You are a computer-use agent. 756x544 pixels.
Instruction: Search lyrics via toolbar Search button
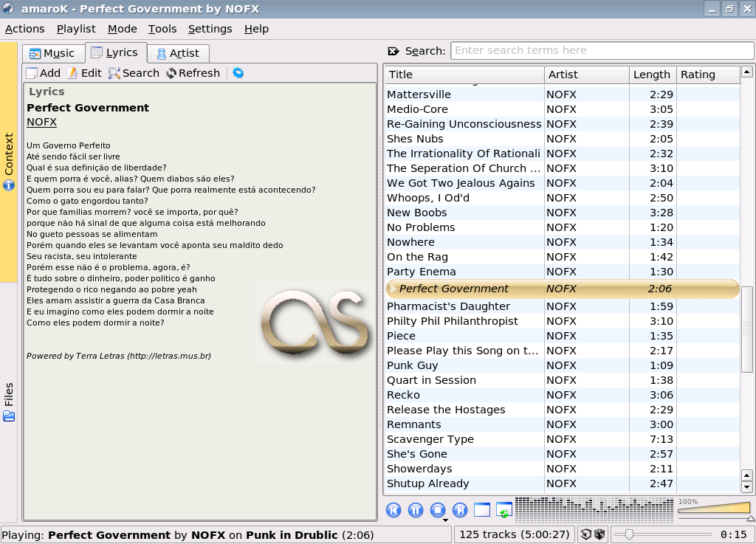134,73
